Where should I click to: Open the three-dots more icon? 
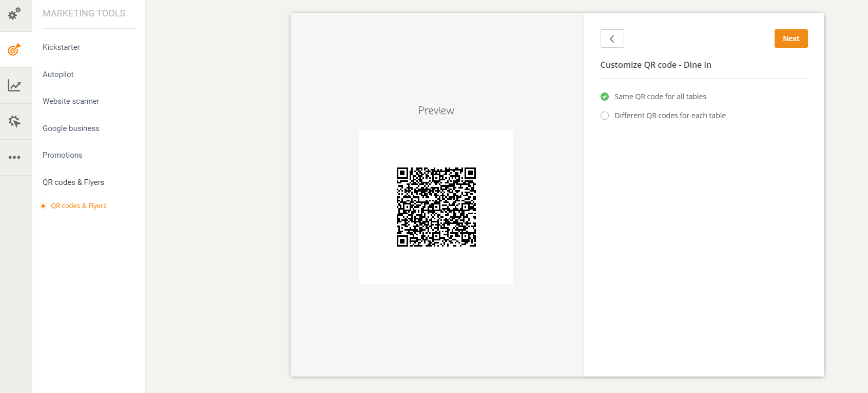tap(14, 157)
